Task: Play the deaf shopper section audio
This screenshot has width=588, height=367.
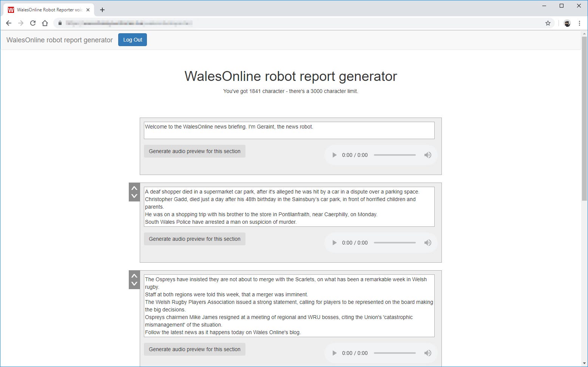Action: click(334, 243)
